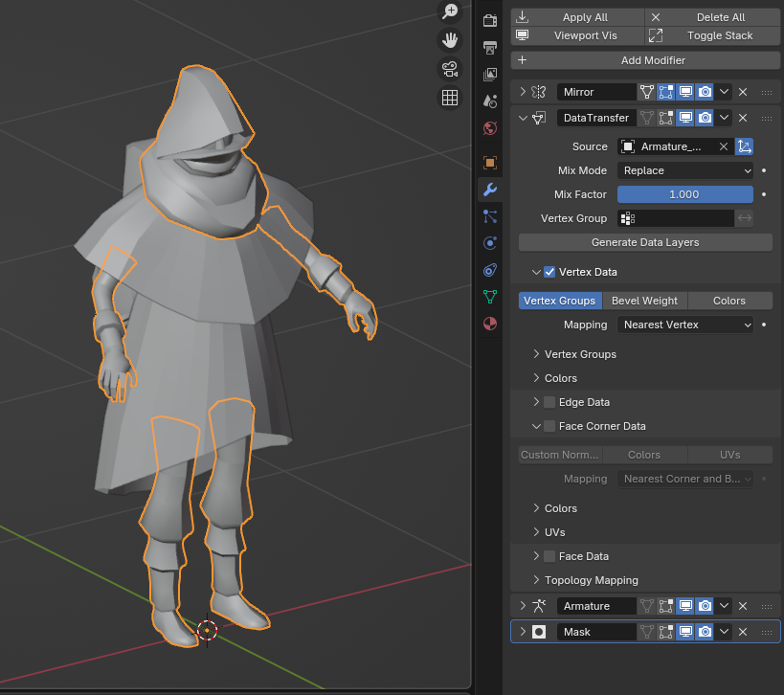Activate the pan view hand icon

pos(450,40)
